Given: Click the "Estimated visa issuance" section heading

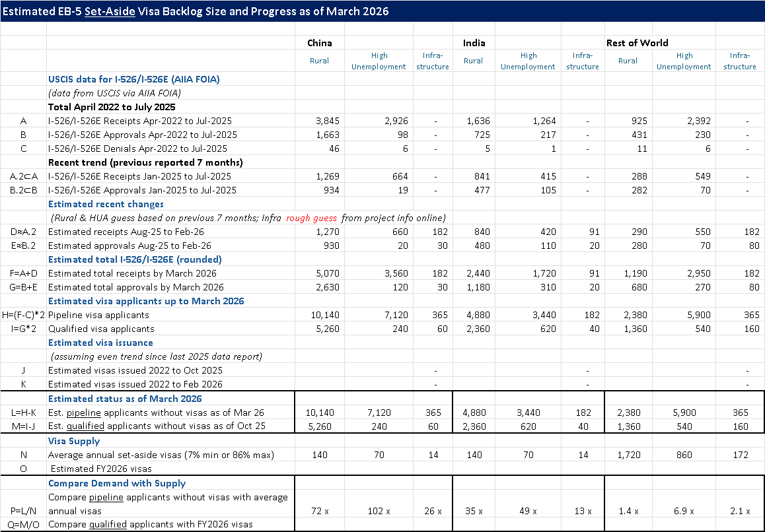Looking at the screenshot, I should click(x=100, y=343).
